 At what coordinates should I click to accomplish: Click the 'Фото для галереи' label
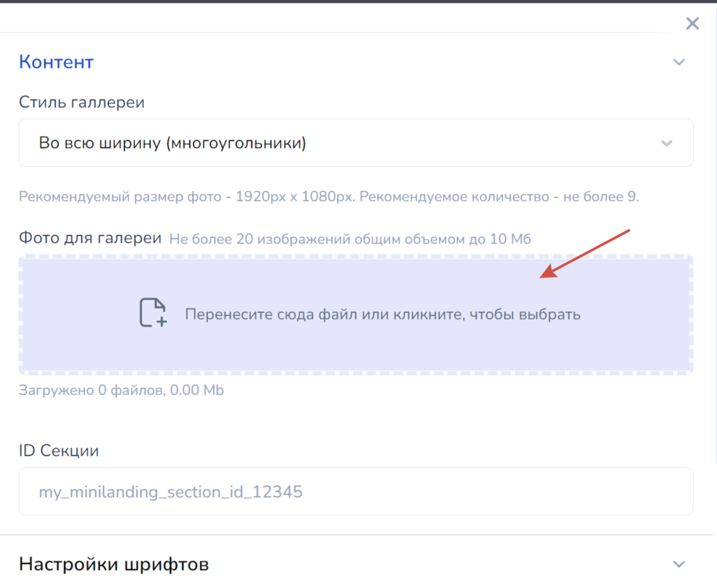click(x=90, y=238)
